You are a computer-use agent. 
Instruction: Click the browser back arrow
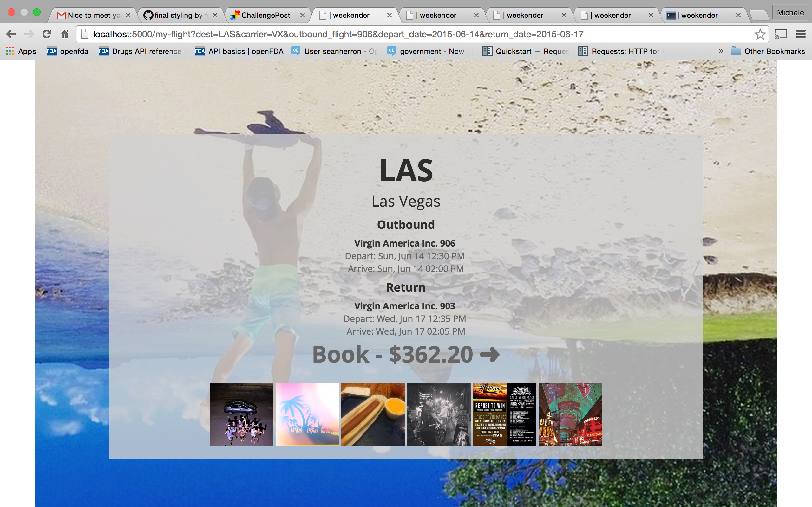tap(11, 34)
